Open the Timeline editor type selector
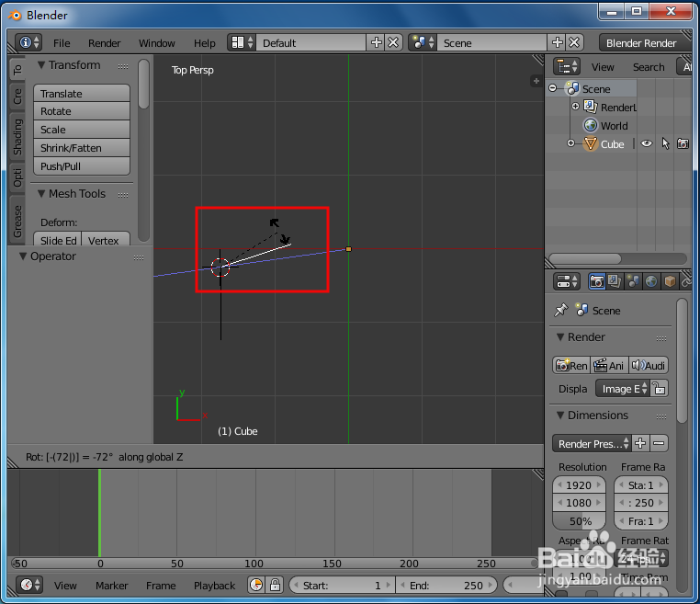The image size is (700, 604). tap(29, 585)
